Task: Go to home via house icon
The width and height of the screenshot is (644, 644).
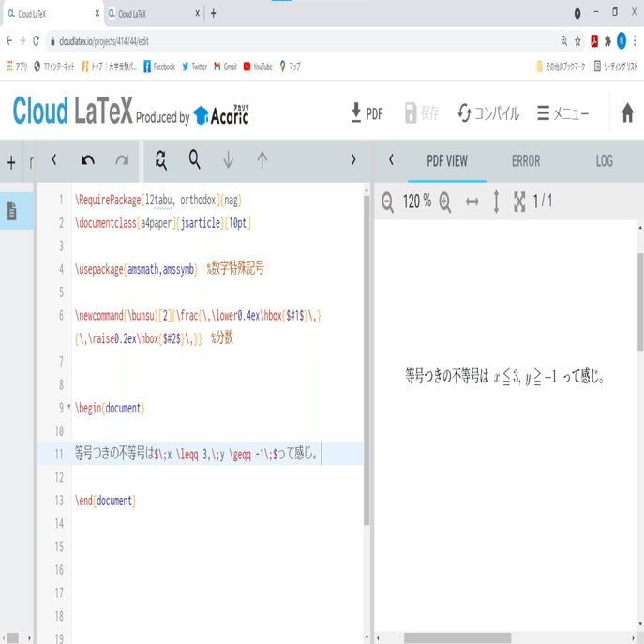Action: point(627,112)
